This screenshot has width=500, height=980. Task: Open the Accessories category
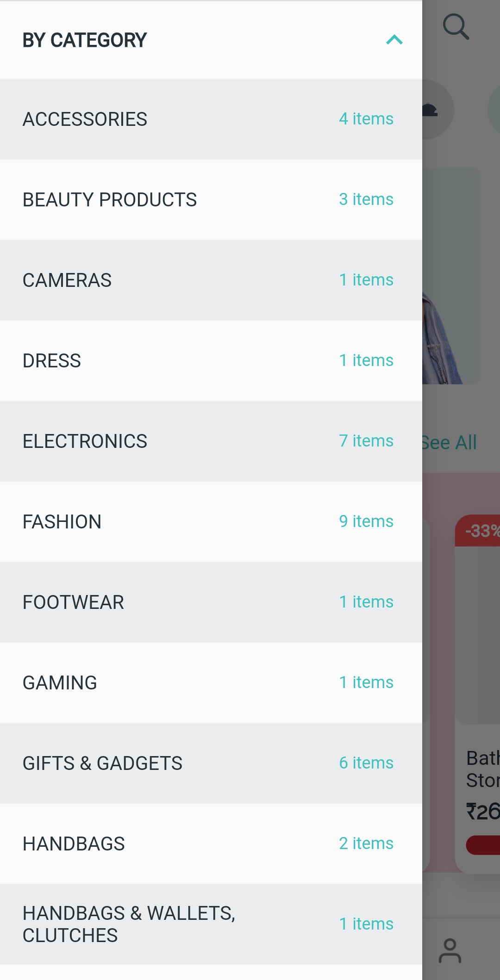tap(211, 119)
